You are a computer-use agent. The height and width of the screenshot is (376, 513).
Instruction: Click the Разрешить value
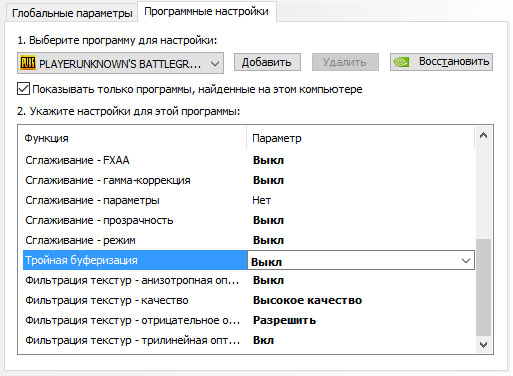point(284,320)
